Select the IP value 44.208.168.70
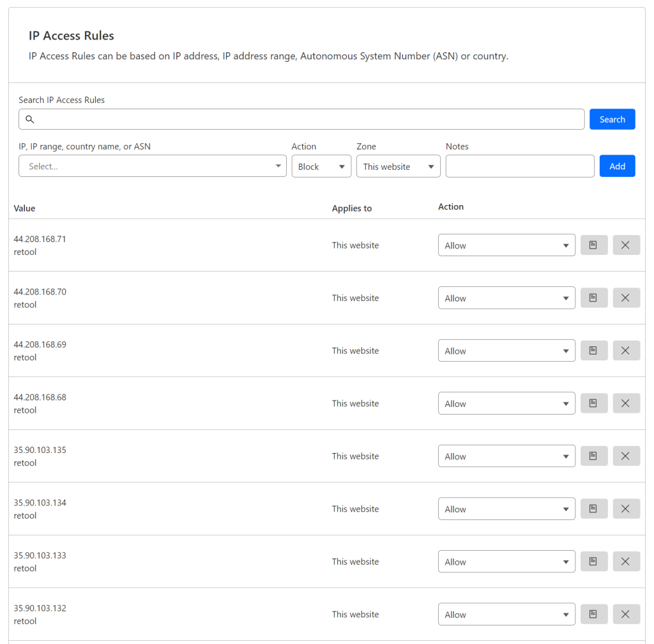This screenshot has width=654, height=644. click(x=40, y=291)
